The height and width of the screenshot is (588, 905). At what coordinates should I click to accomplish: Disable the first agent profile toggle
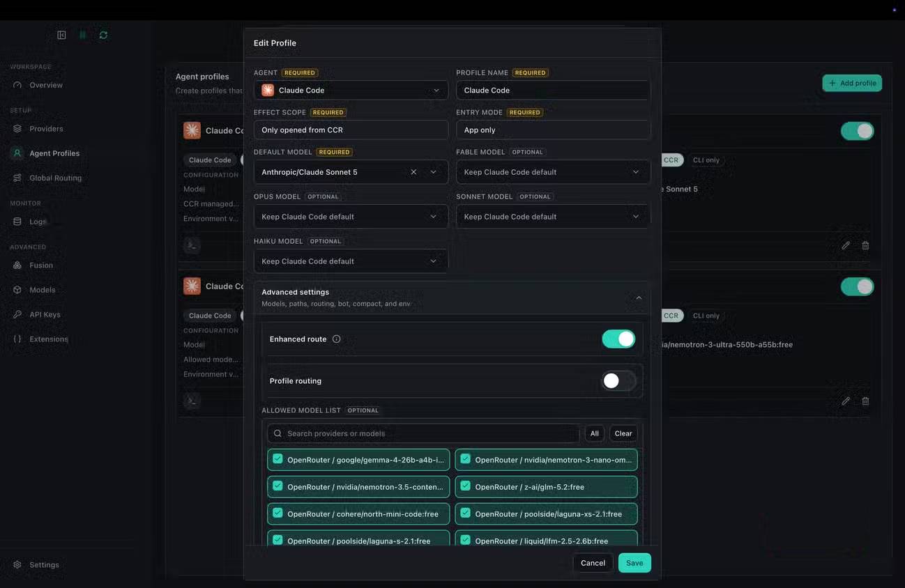tap(857, 131)
